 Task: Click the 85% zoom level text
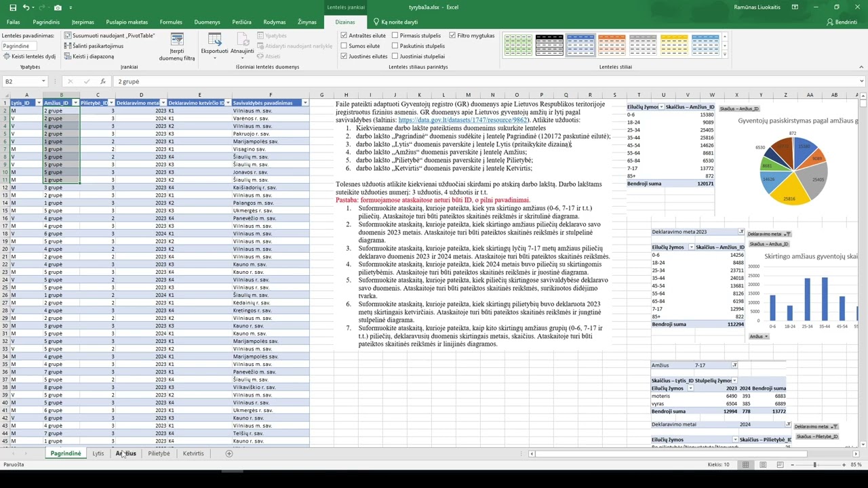click(x=856, y=465)
